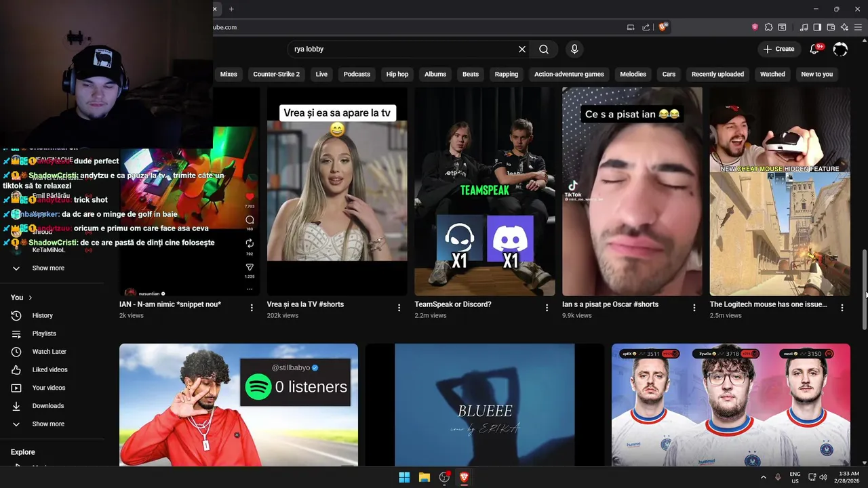Open the three esports players video thumbnail
The height and width of the screenshot is (488, 868).
click(731, 405)
